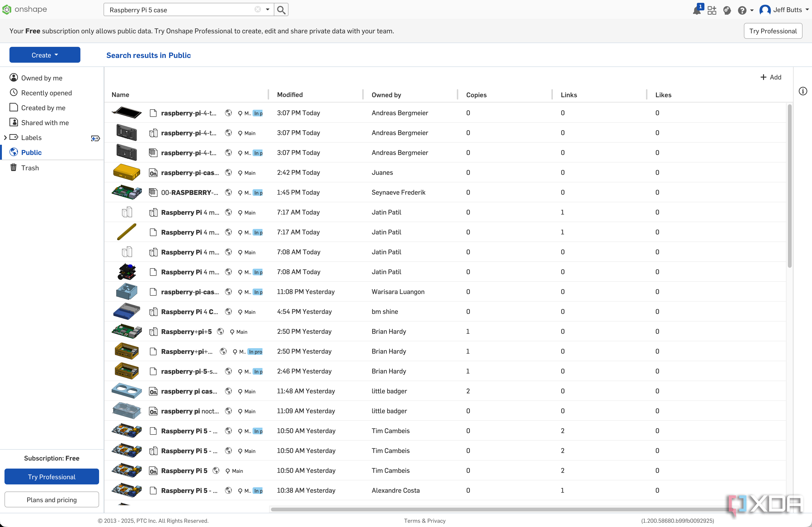Expand the Labels tree item

click(5, 138)
